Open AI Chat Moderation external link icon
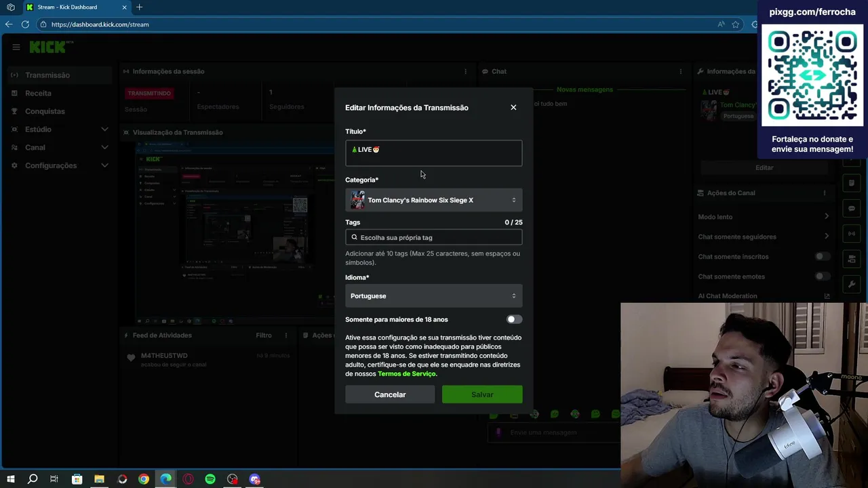Screen dimensions: 868x488 tap(827, 296)
